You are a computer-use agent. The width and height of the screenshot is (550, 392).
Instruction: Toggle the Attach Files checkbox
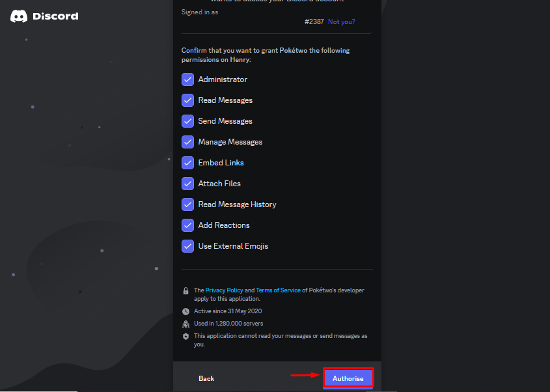(187, 184)
